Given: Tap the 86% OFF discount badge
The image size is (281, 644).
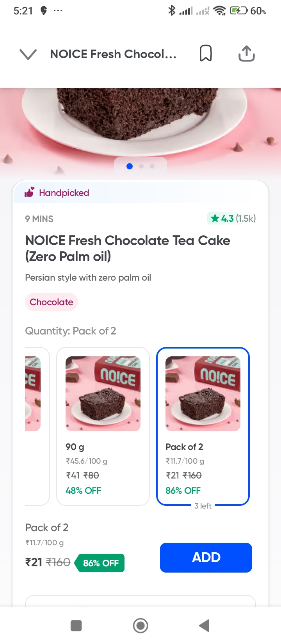Looking at the screenshot, I should tap(101, 563).
